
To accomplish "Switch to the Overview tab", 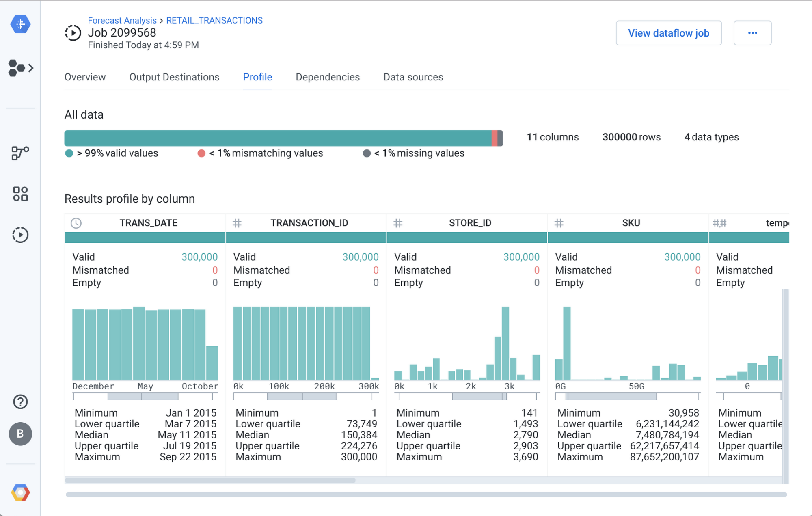I will coord(86,77).
